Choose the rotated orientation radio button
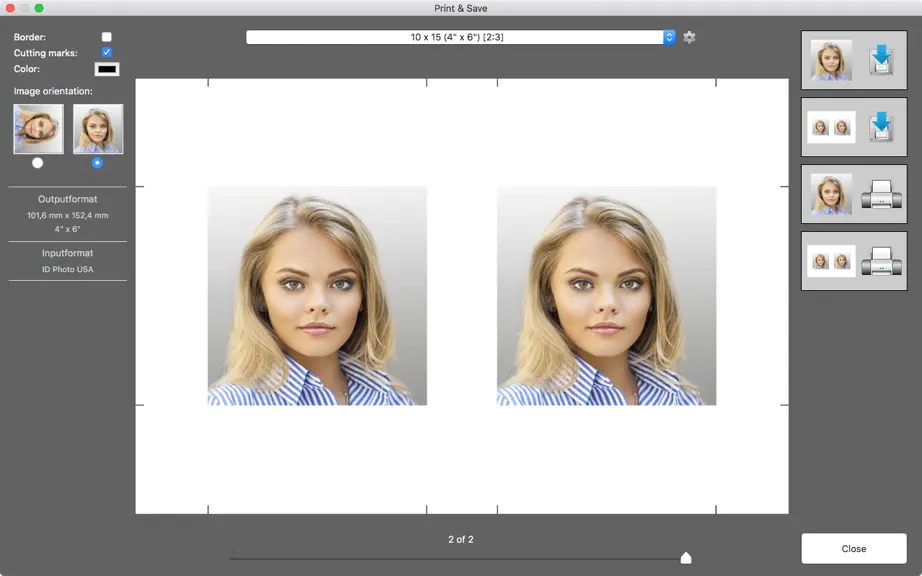922x576 pixels. [x=38, y=163]
